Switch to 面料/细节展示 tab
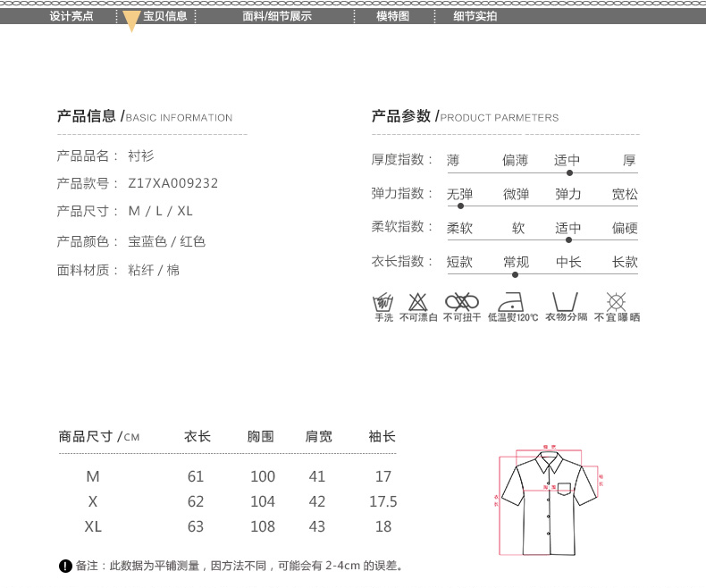 coord(276,16)
